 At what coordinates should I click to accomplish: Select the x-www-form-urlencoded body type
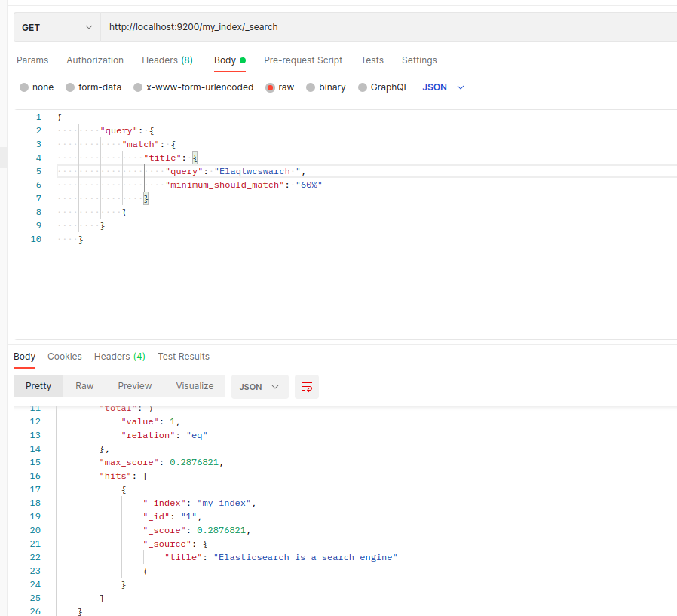coord(194,87)
